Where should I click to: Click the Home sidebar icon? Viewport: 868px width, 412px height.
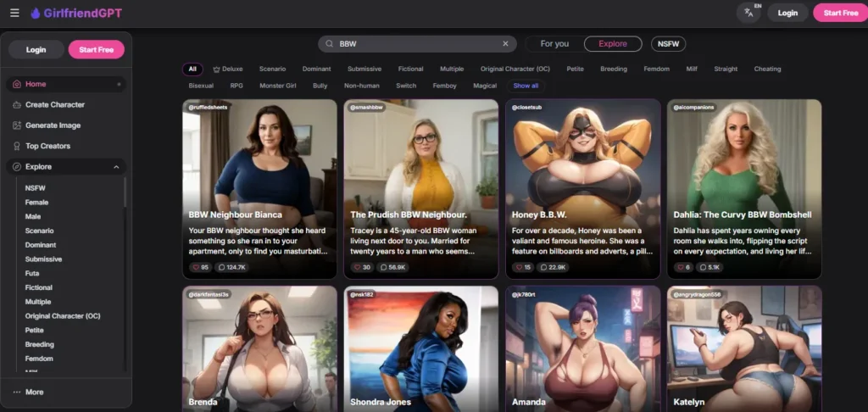point(17,84)
